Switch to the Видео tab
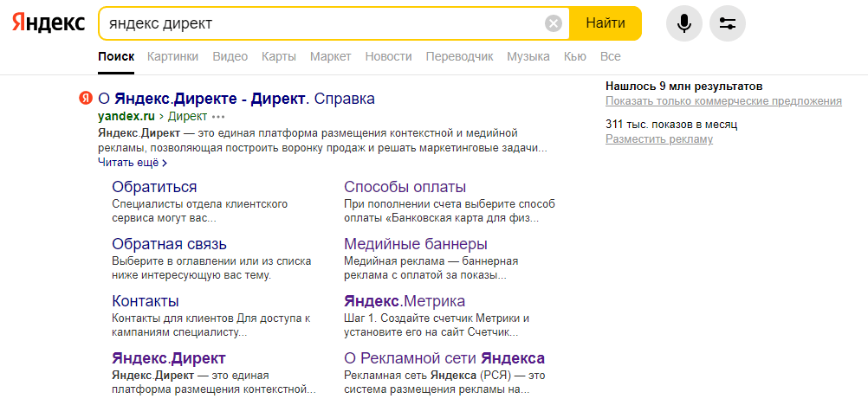Image resolution: width=868 pixels, height=418 pixels. (x=230, y=56)
